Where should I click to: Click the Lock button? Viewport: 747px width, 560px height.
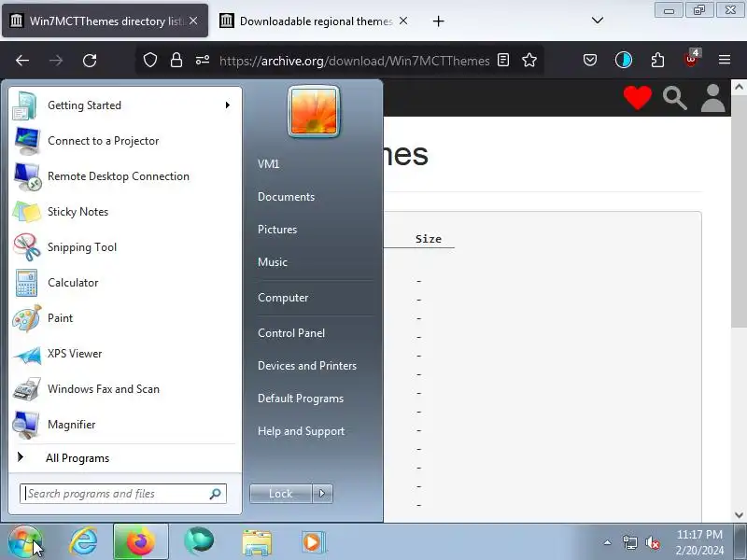click(x=281, y=494)
